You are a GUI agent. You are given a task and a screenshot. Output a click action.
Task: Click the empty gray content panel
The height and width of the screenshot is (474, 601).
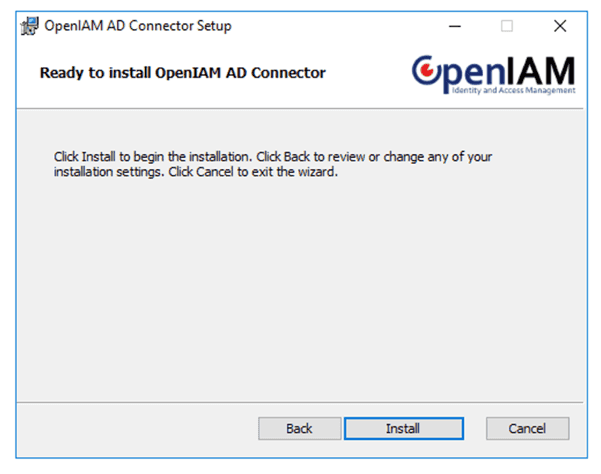(x=300, y=290)
